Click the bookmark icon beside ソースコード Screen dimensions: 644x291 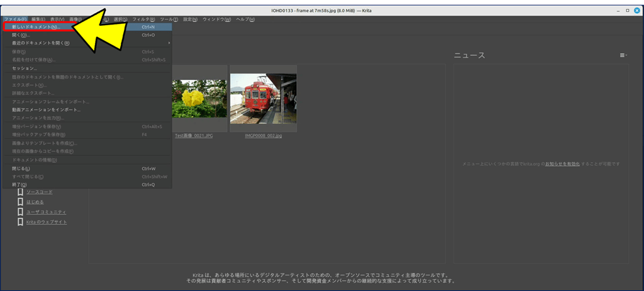coord(21,192)
